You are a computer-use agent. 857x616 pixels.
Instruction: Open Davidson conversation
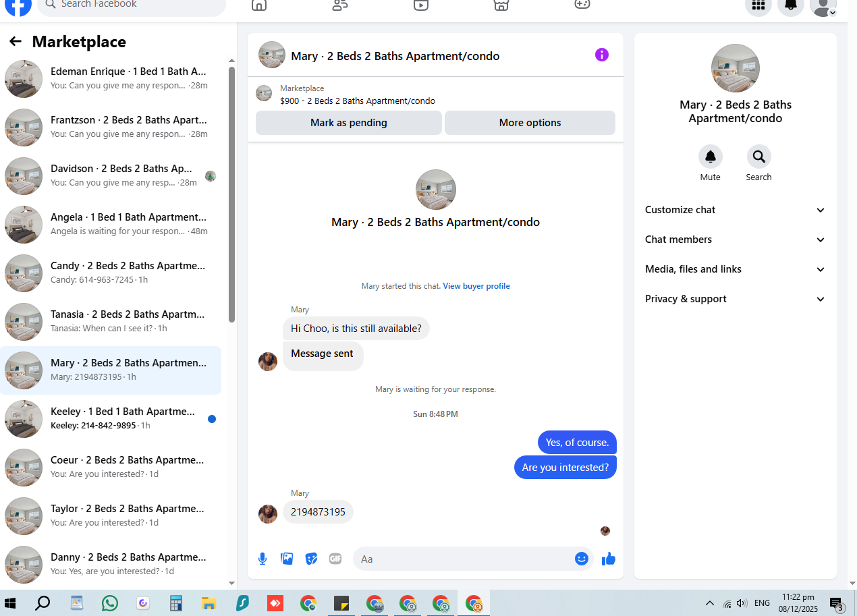pyautogui.click(x=111, y=176)
